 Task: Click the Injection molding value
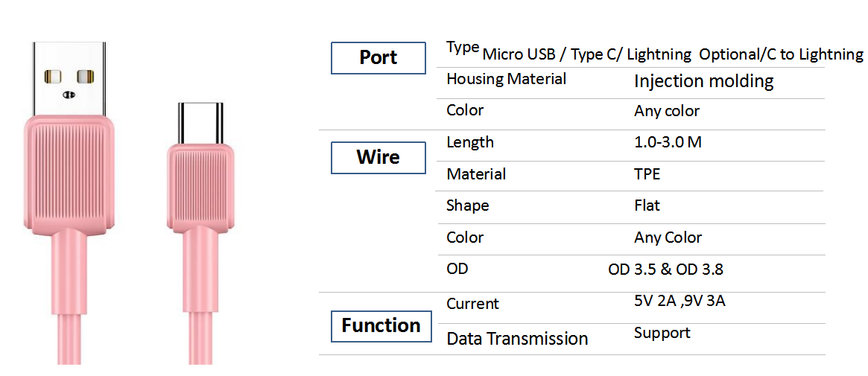(703, 81)
